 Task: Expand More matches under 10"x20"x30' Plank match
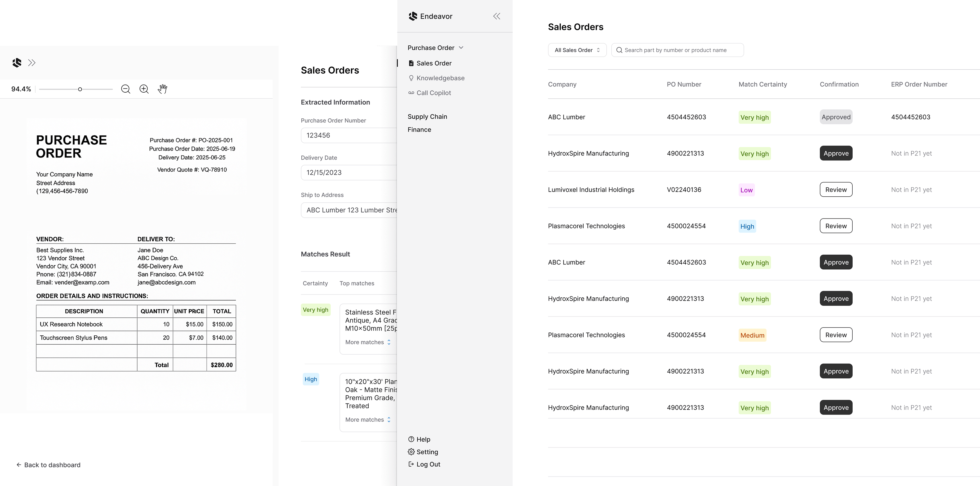point(368,419)
